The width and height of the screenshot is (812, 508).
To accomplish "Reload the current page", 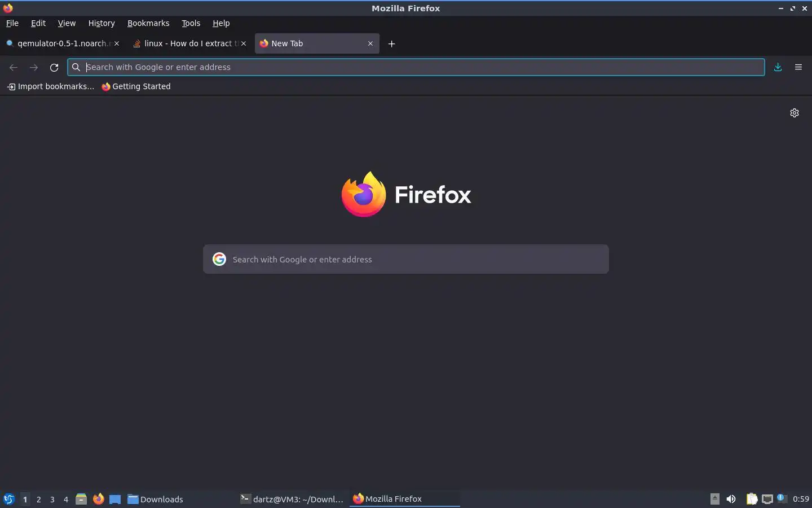I will 54,67.
